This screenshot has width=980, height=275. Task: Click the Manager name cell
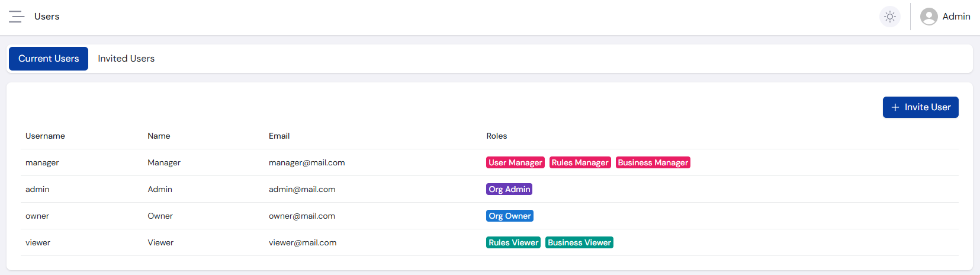(x=164, y=162)
